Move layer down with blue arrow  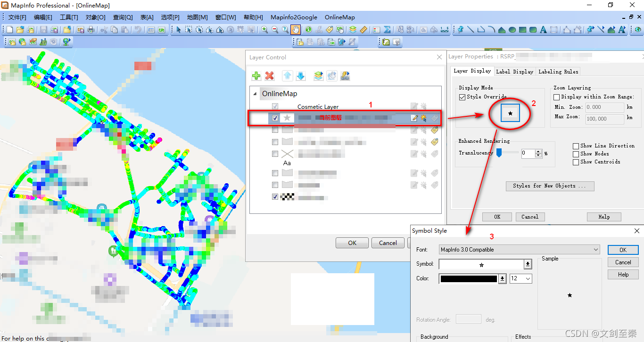click(300, 76)
